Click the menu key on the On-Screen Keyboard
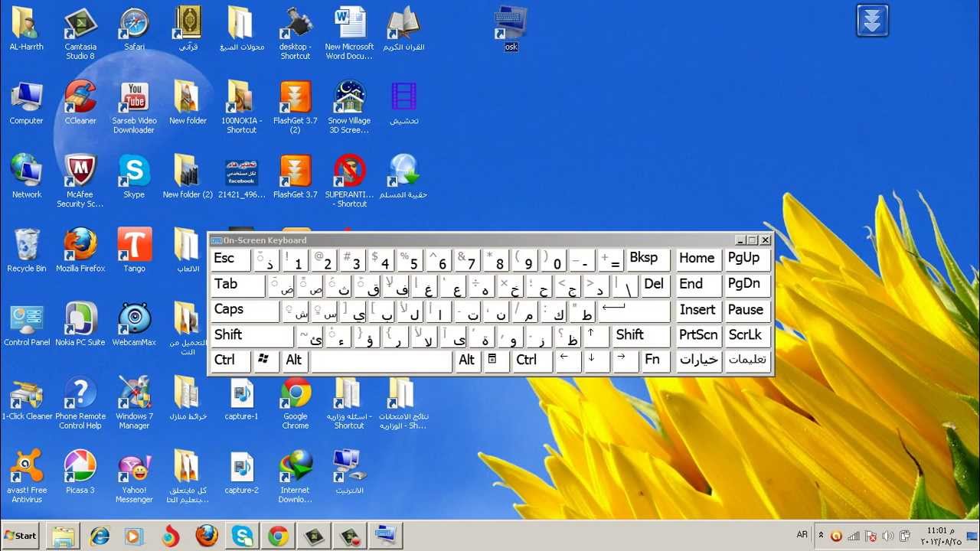The image size is (980, 551). click(497, 360)
